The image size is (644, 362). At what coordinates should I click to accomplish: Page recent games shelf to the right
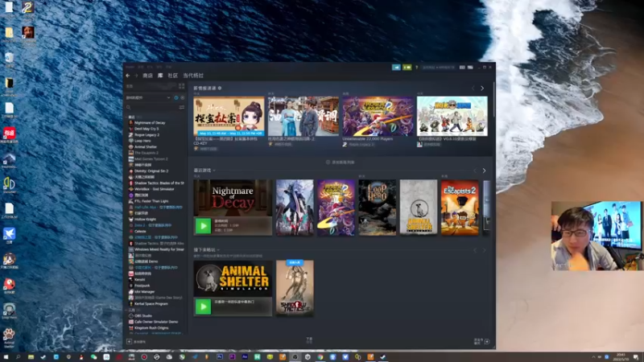(x=484, y=171)
